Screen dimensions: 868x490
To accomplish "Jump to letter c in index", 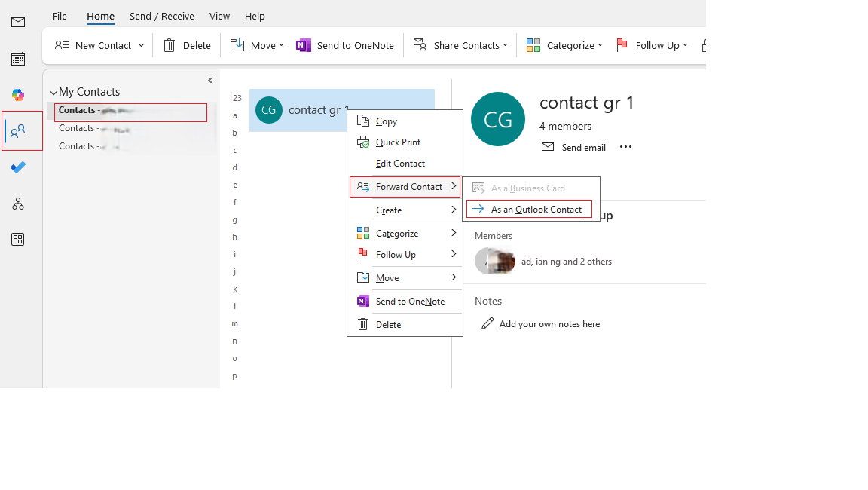I will 235,150.
